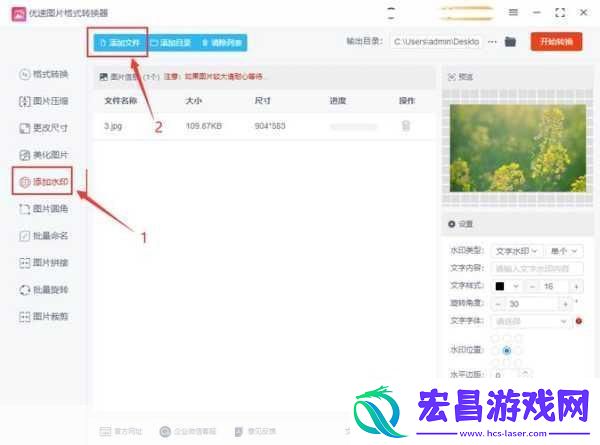
Task: Open the 格式转换 format conversion section
Action: pyautogui.click(x=44, y=74)
